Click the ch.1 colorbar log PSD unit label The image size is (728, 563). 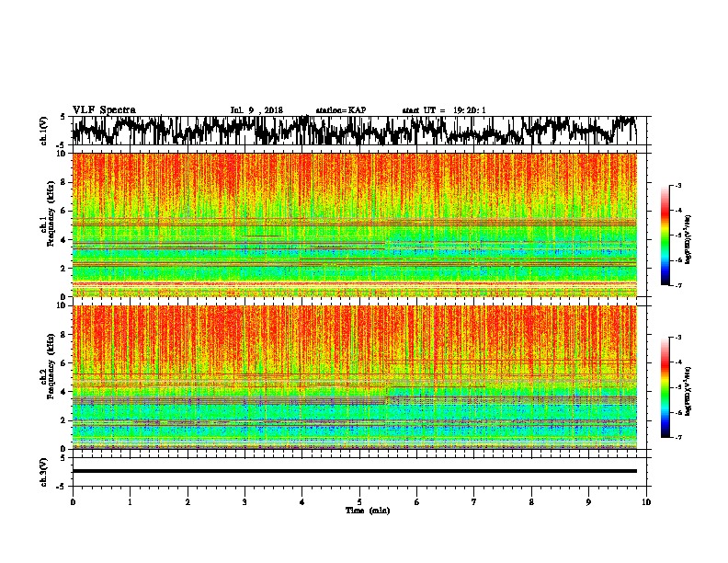(688, 239)
